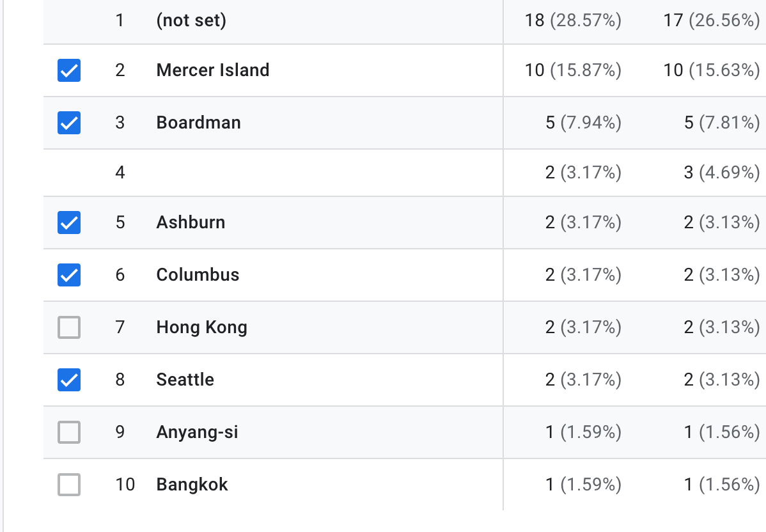Check the Hong Kong row checkbox
The width and height of the screenshot is (766, 532).
click(69, 327)
